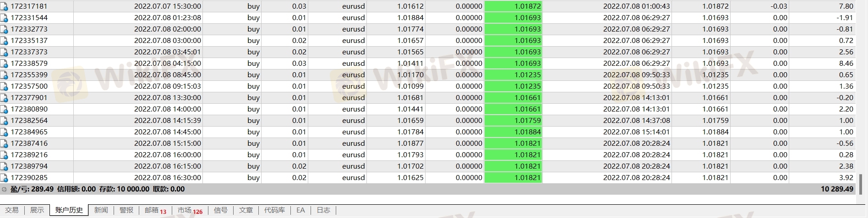
Task: Open the 日志 tab
Action: (x=323, y=210)
